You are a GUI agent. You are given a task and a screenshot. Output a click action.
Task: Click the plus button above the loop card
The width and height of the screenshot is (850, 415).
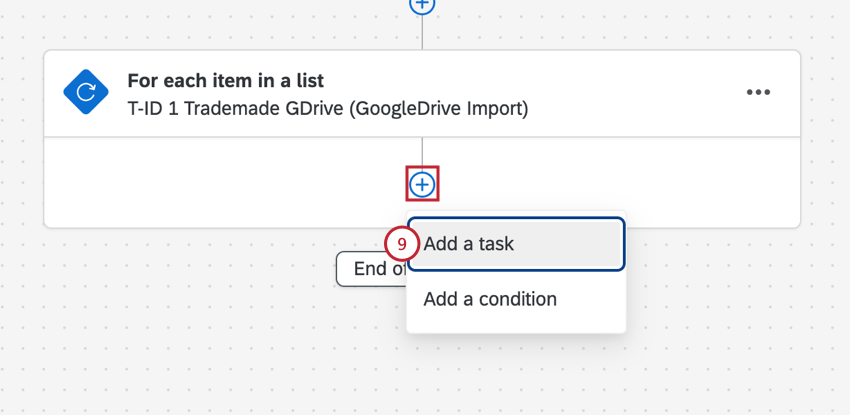[x=423, y=4]
